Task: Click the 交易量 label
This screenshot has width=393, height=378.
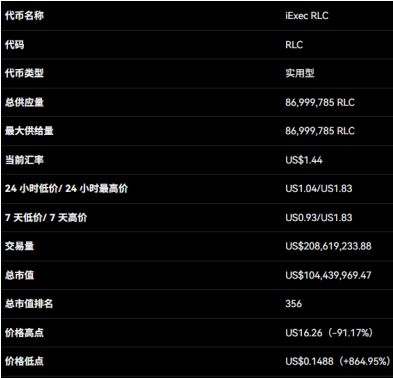Action: click(x=19, y=246)
